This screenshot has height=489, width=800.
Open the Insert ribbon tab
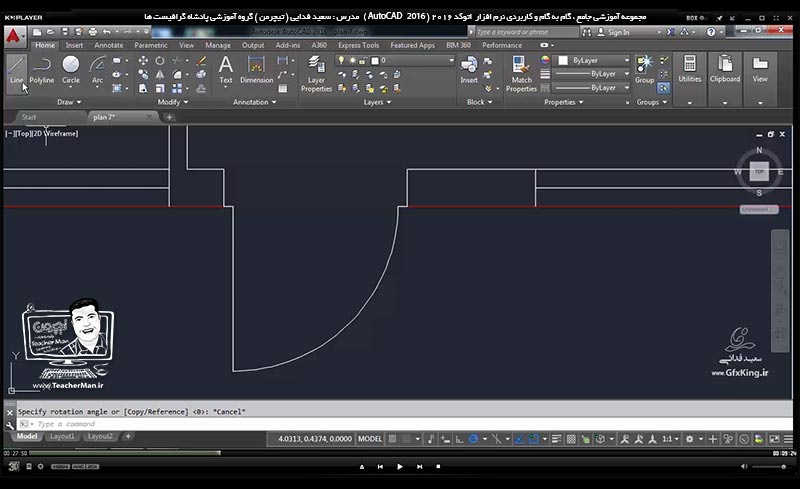[x=74, y=45]
